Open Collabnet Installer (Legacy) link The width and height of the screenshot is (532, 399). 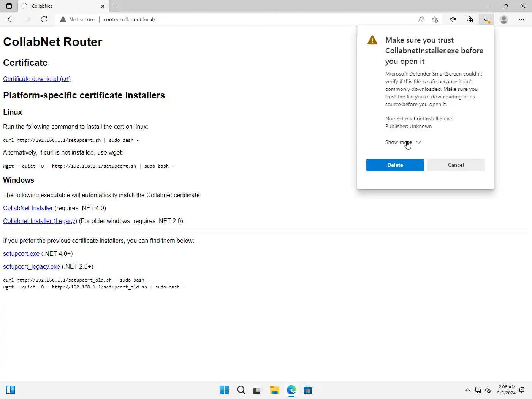[x=40, y=221]
